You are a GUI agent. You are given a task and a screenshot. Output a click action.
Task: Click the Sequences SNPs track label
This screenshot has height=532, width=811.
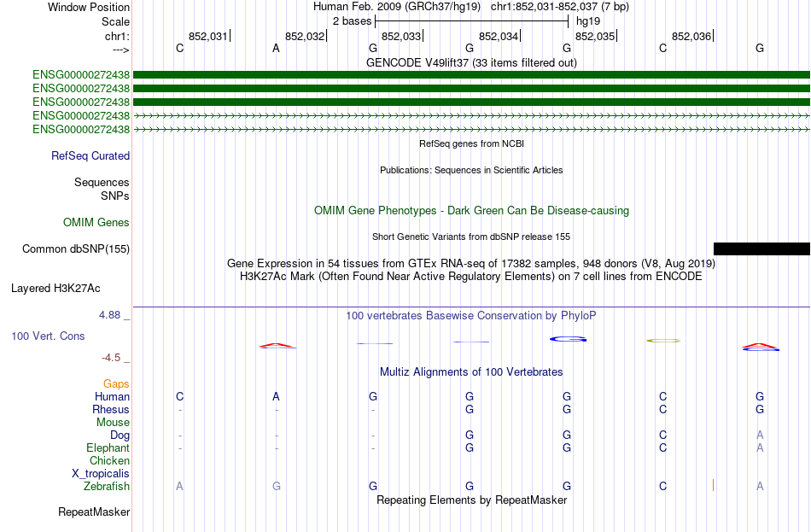102,189
